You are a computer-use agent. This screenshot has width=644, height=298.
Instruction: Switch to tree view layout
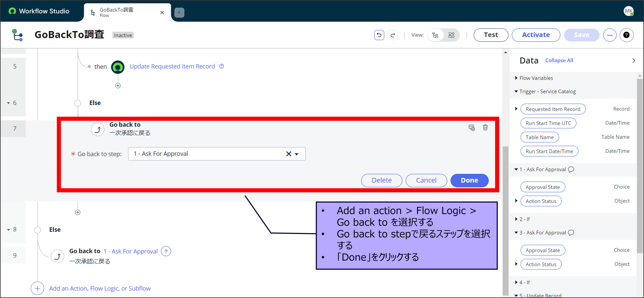435,35
